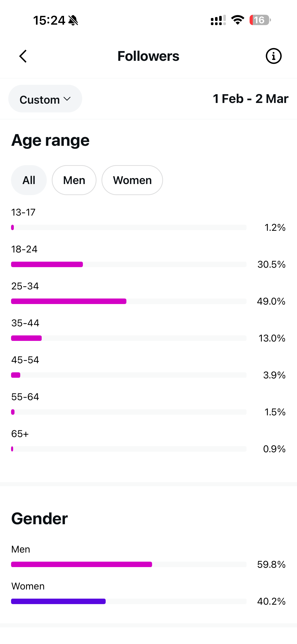Select the Men age filter chip
The height and width of the screenshot is (644, 297).
74,180
